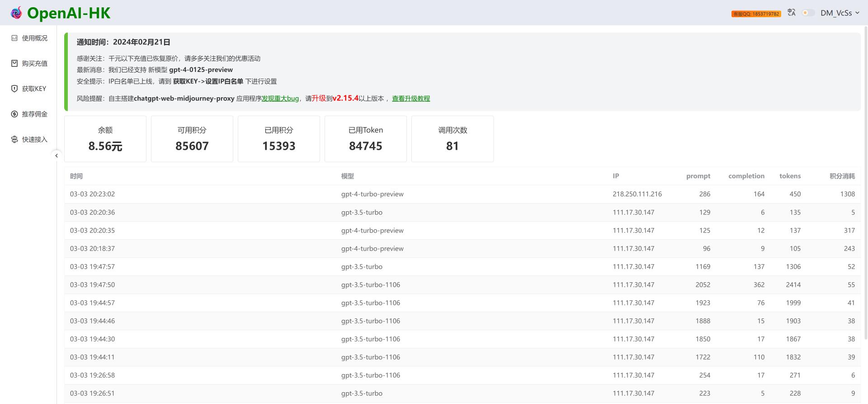Toggle the light/dark theme switch
This screenshot has height=404, width=868.
click(808, 13)
